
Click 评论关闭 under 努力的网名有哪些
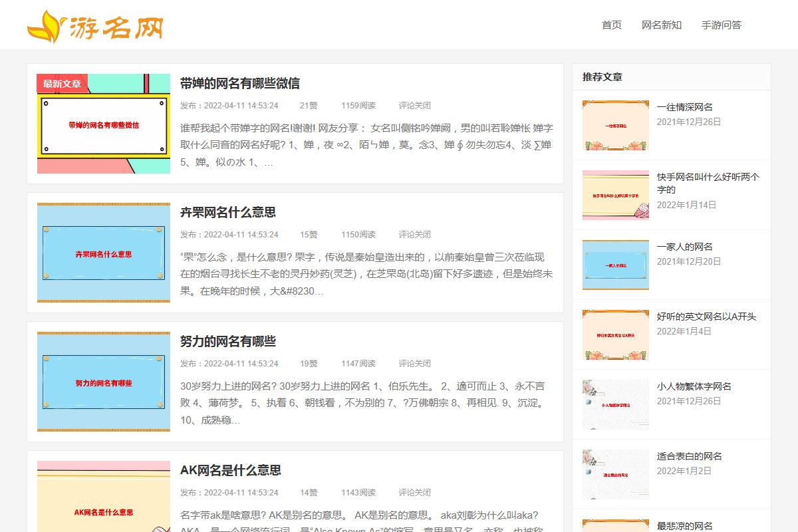click(415, 363)
